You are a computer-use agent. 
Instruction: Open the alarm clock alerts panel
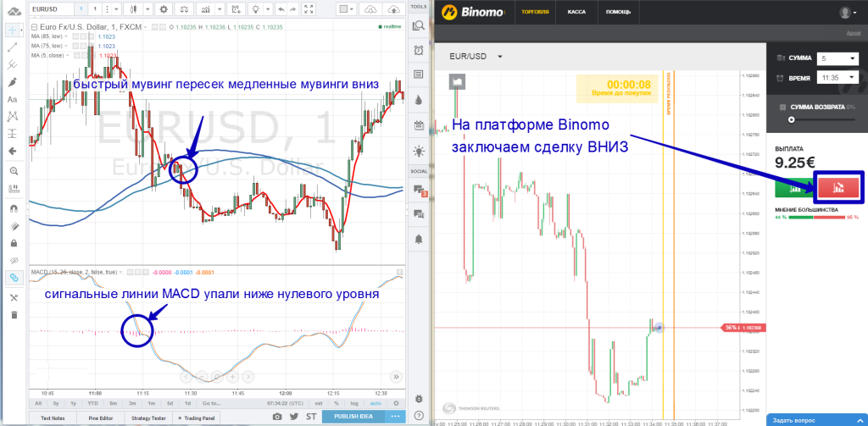[419, 50]
